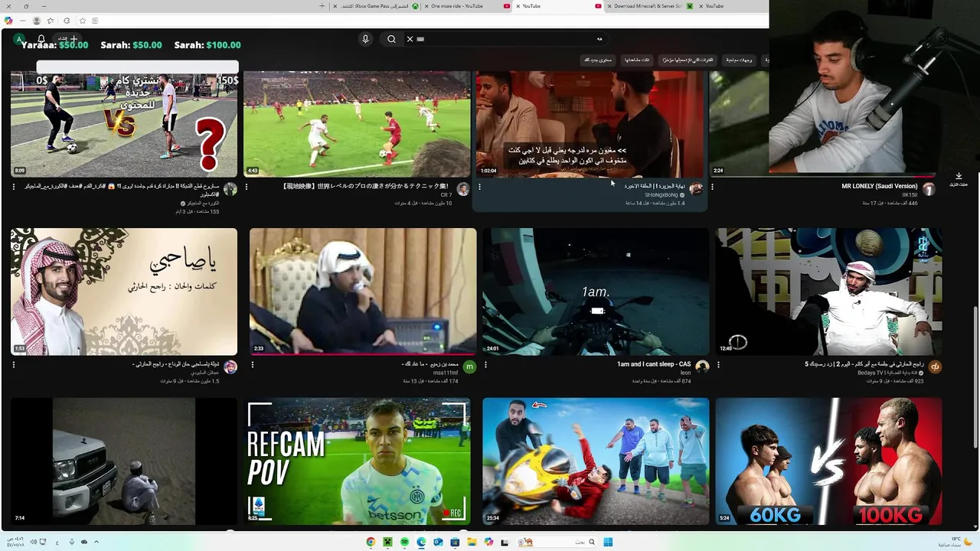The width and height of the screenshot is (980, 551).
Task: Clear the search box with X icon
Action: click(410, 39)
